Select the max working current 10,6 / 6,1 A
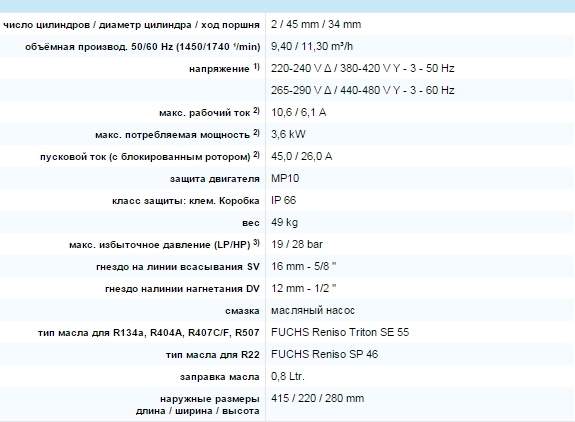 click(x=299, y=113)
